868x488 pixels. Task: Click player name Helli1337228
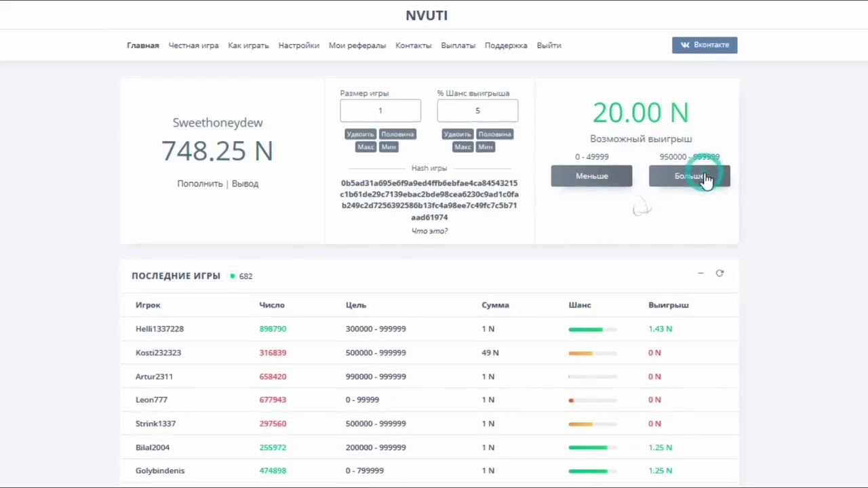(x=159, y=329)
